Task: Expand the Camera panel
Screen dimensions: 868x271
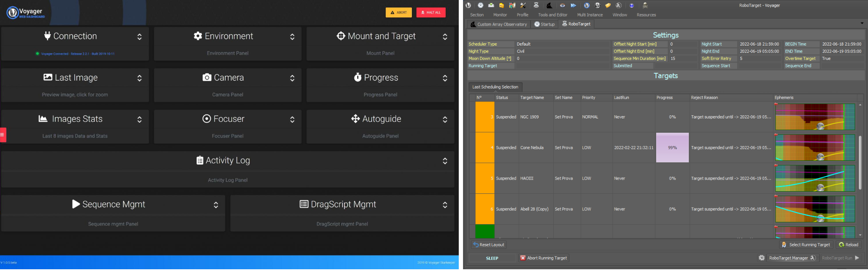Action: 292,78
